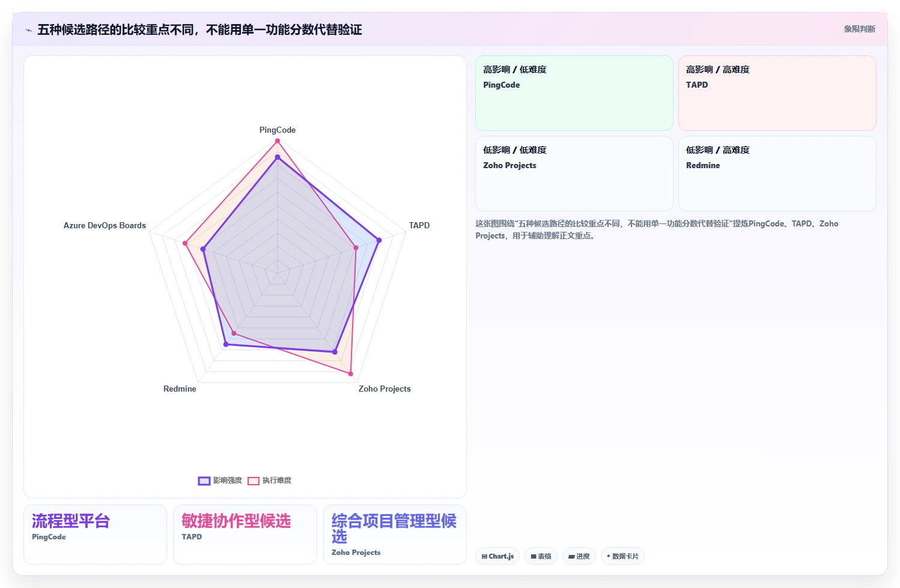Screen dimensions: 900x588
Task: Open the 高影响 / 高难度 TAPD quadrant card
Action: (x=777, y=93)
